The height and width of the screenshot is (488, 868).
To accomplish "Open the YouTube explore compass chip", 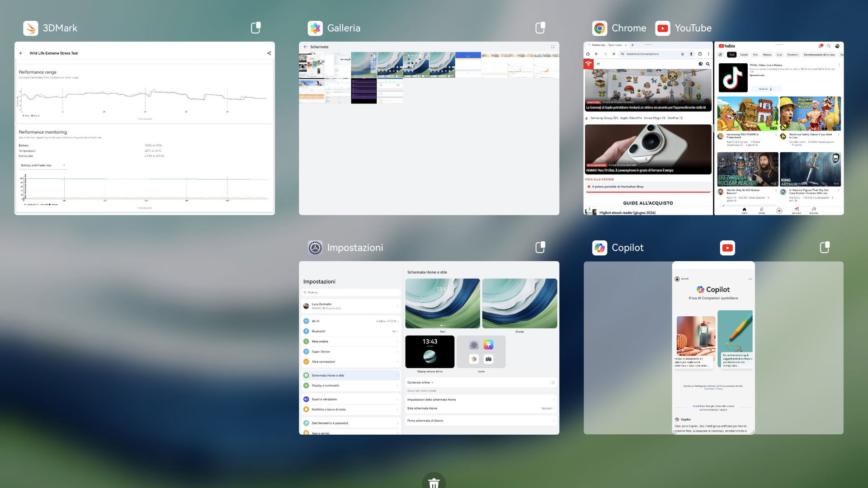I will coord(720,55).
